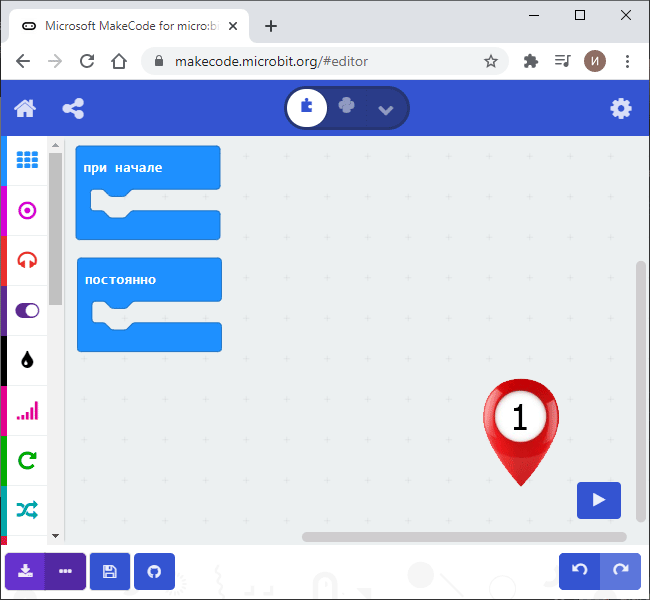This screenshot has height=600, width=650.
Task: Redo the last undone action
Action: point(621,571)
